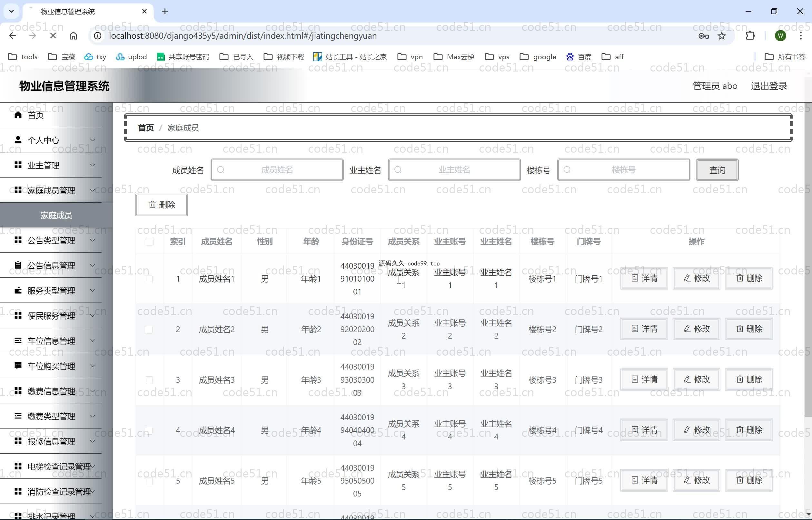Open 电梯检查记录管理 in the sidebar
This screenshot has height=520, width=812.
[x=51, y=466]
